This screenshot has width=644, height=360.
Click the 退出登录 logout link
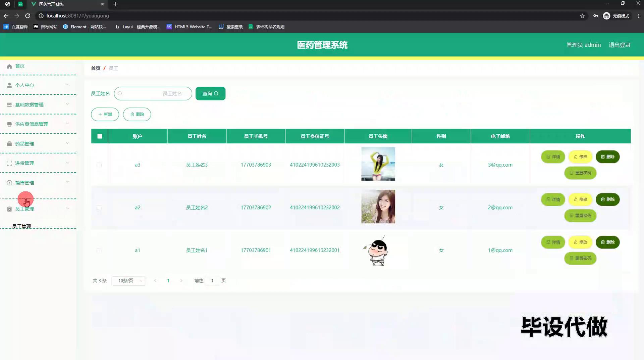tap(620, 45)
